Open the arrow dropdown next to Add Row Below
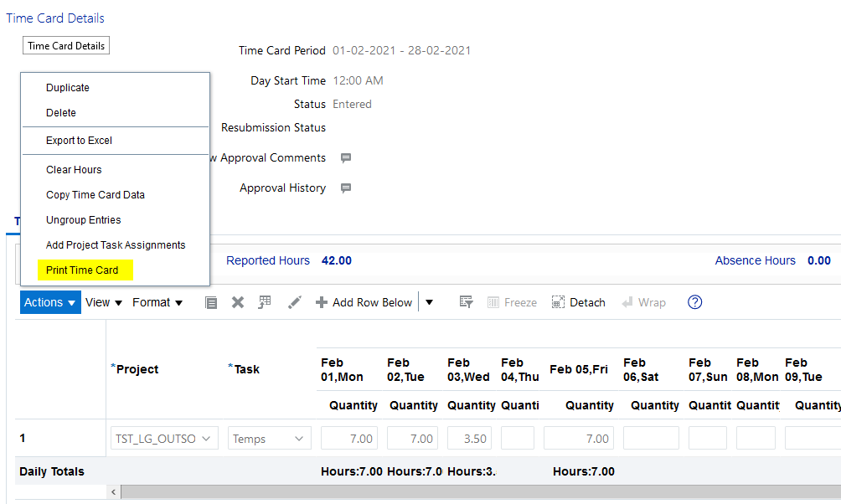The width and height of the screenshot is (841, 504). (x=428, y=302)
